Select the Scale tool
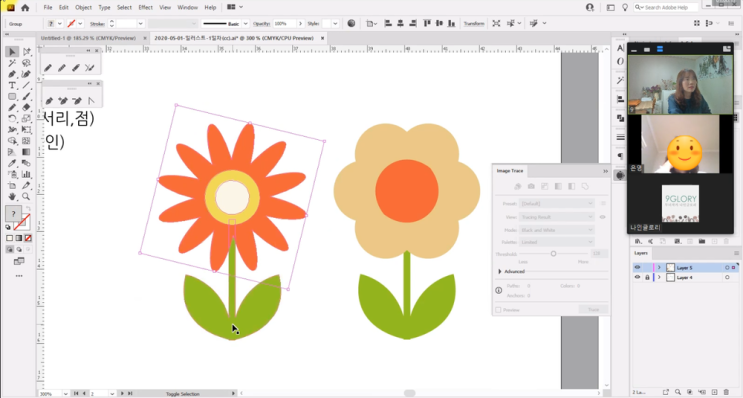This screenshot has width=743, height=398. (27, 118)
